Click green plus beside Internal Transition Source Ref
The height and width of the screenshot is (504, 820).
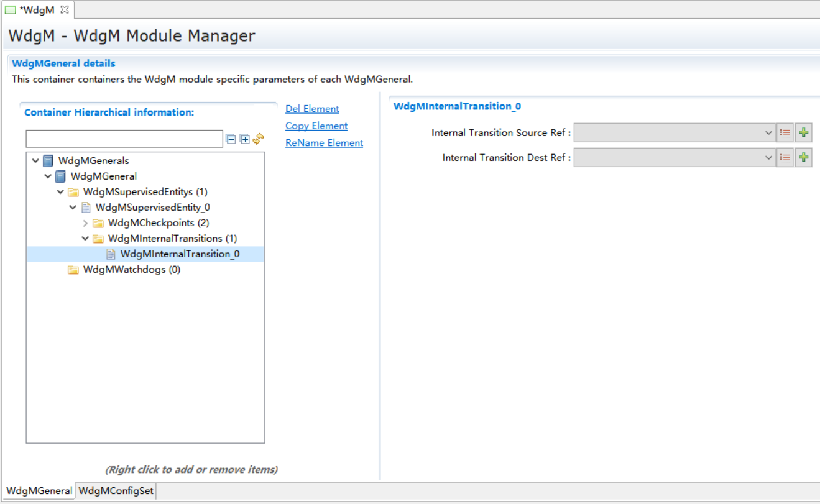click(x=804, y=133)
